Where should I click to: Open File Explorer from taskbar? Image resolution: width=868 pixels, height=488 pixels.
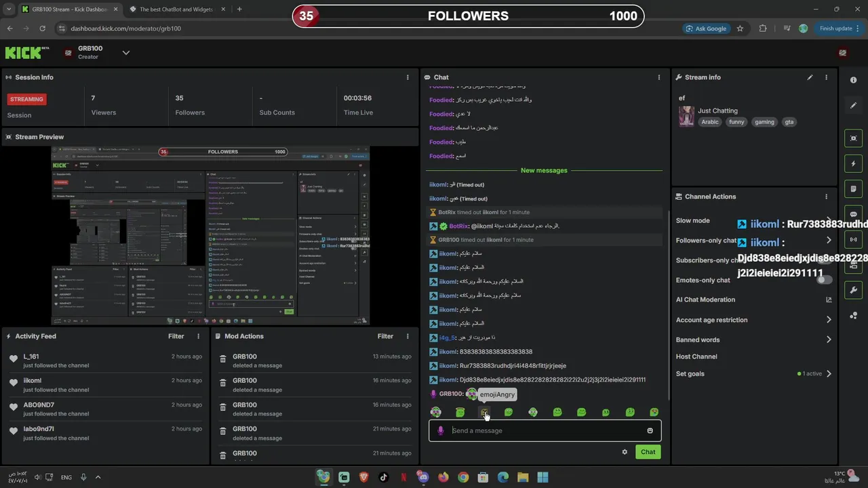point(523,477)
